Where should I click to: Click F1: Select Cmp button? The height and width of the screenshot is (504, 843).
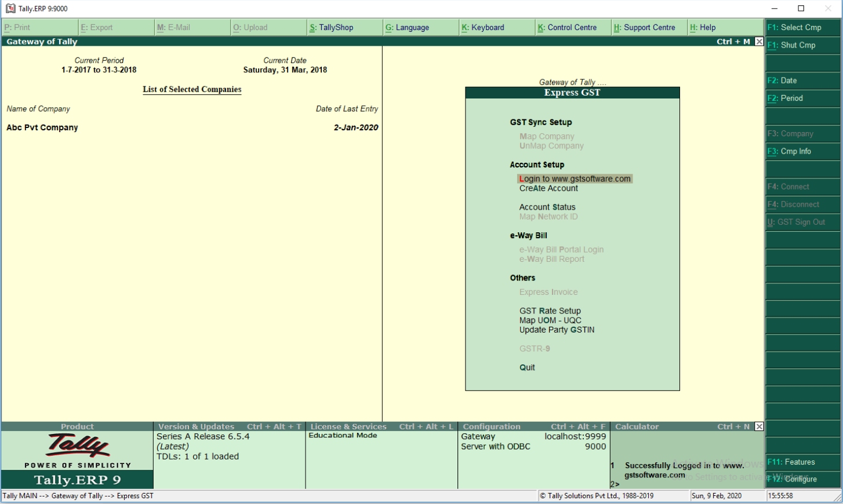tap(803, 27)
